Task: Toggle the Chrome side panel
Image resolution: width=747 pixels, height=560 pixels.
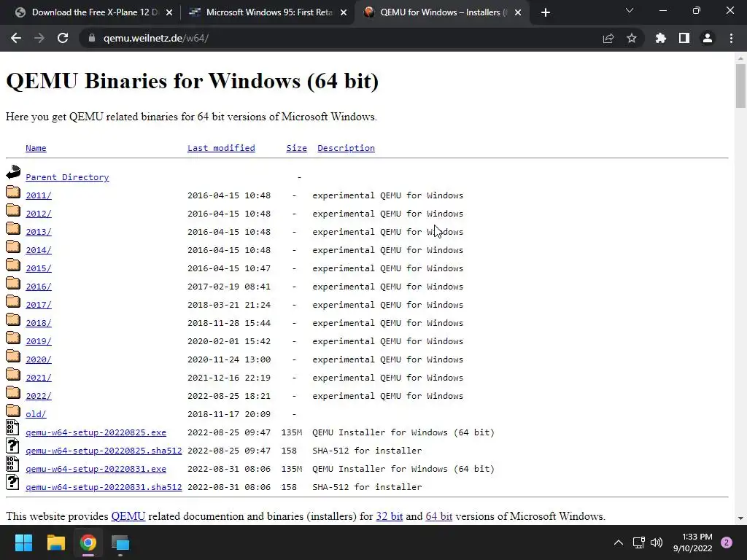Action: pyautogui.click(x=684, y=38)
